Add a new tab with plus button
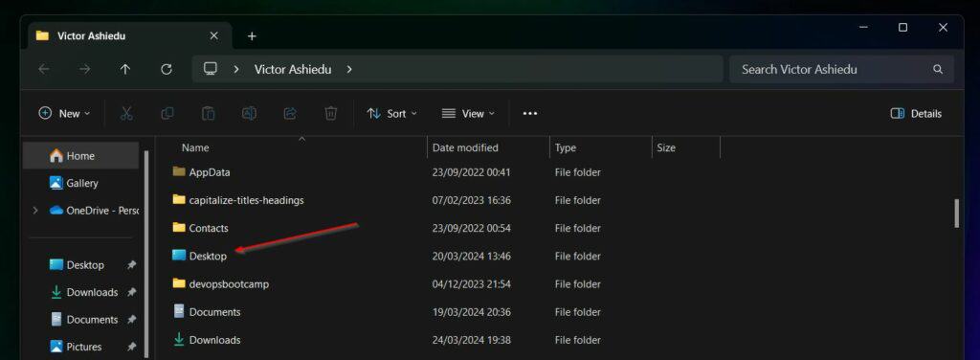This screenshot has width=980, height=360. (252, 36)
